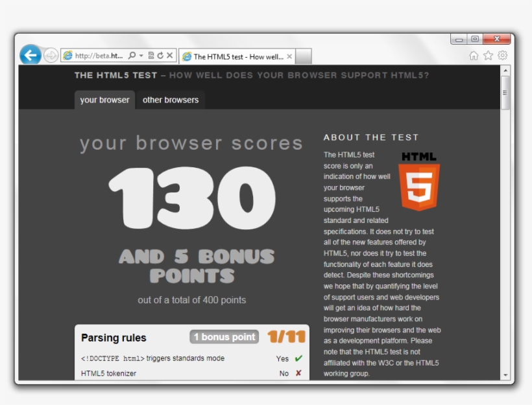Viewport: 532px width, 405px height.
Task: Select the 'your browser' tab
Action: click(104, 100)
